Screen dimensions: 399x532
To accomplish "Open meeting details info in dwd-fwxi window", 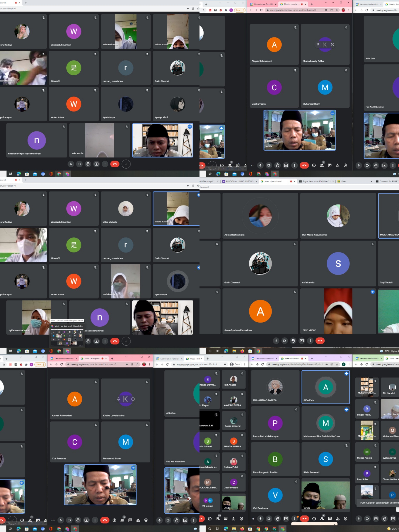I will [314, 519].
